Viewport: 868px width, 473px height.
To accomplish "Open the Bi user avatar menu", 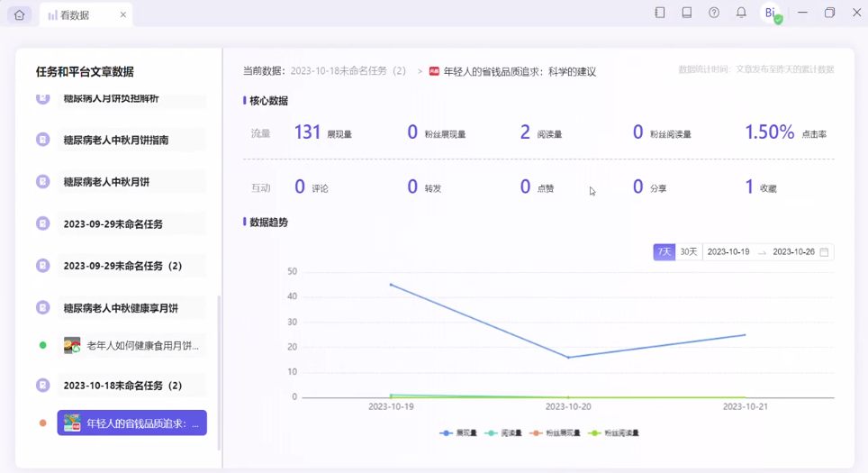I will 770,13.
